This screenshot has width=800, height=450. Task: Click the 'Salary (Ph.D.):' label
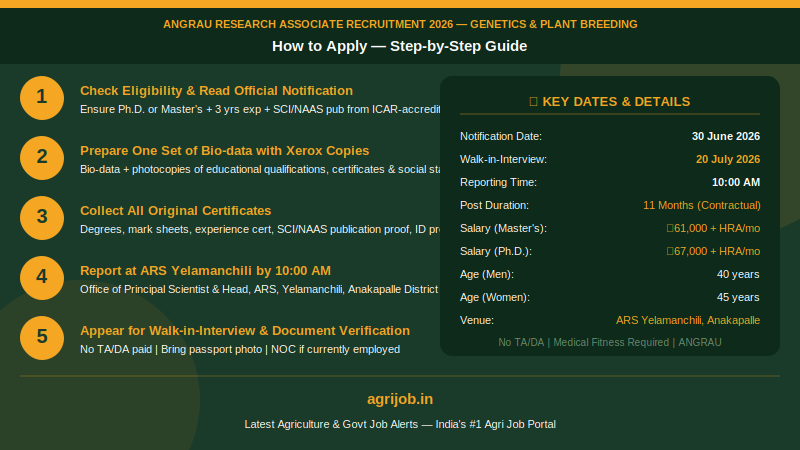pyautogui.click(x=495, y=251)
